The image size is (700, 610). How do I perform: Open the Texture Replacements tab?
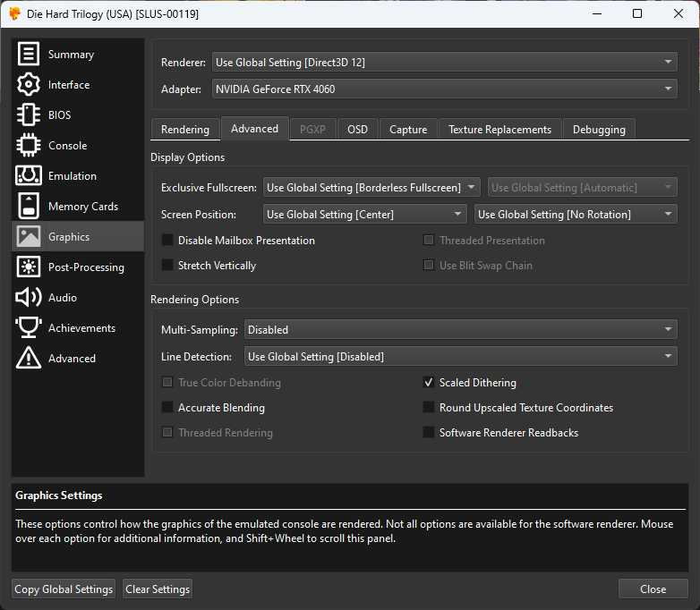click(499, 130)
